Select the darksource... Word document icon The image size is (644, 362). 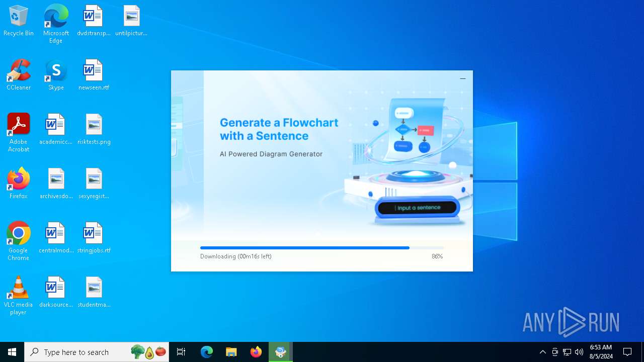[56, 293]
